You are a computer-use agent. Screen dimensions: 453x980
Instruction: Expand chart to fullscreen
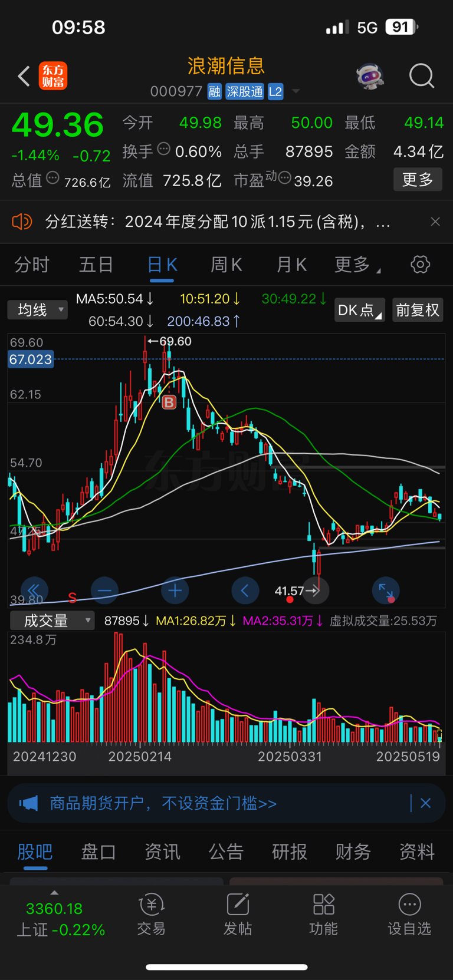386,590
